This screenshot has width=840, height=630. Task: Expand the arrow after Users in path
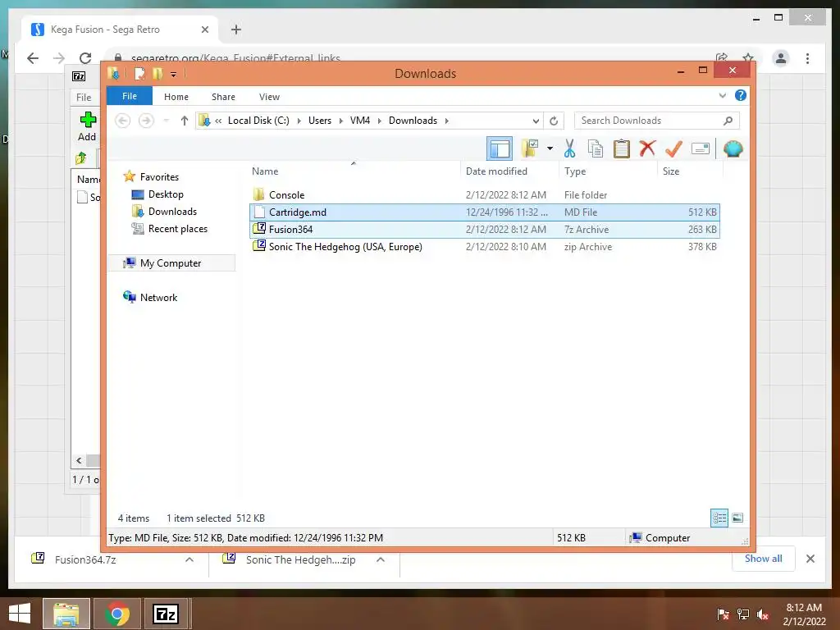coord(340,121)
